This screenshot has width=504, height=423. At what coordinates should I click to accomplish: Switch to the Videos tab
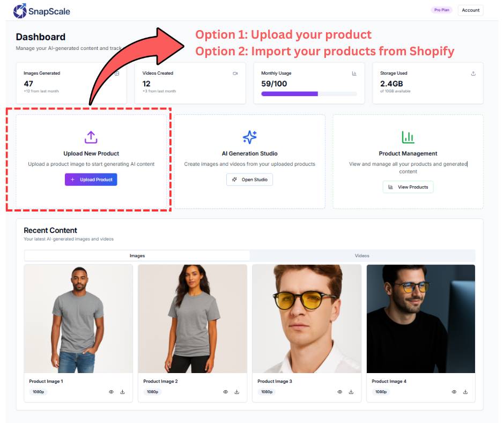(362, 255)
